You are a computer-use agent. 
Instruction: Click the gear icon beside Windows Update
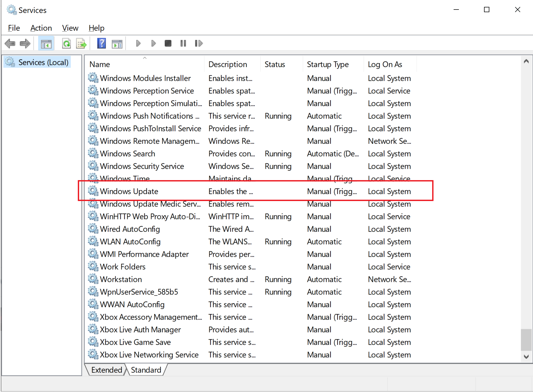point(93,191)
